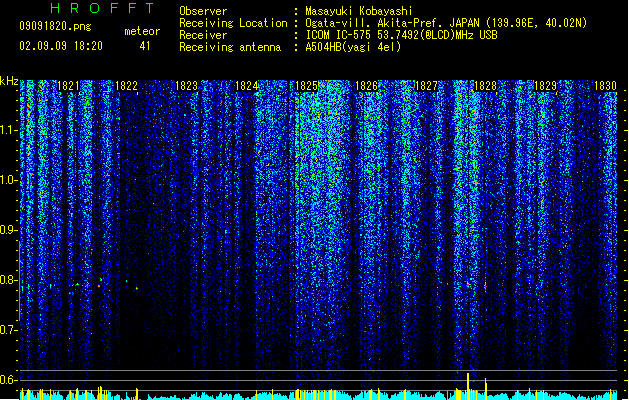
Task: Select the A504HB(yagi 4el) antenna text
Action: point(353,47)
